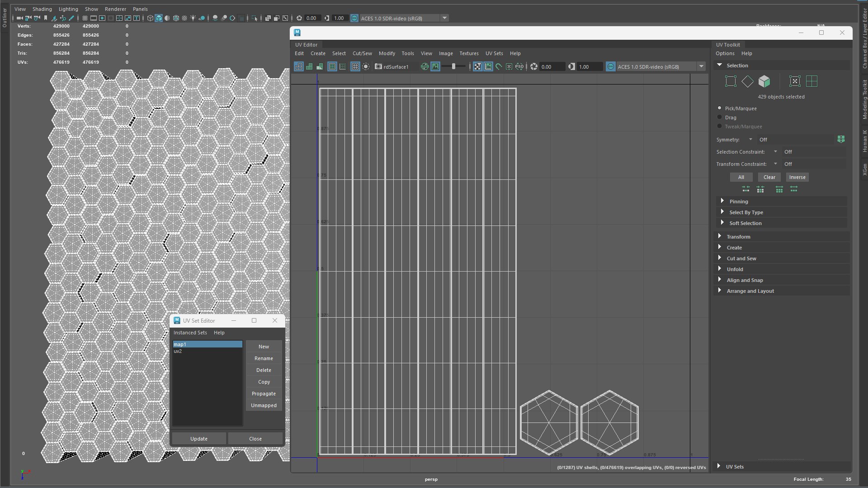Open Modify menu in UV Editor
Image resolution: width=868 pixels, height=488 pixels.
(x=387, y=53)
